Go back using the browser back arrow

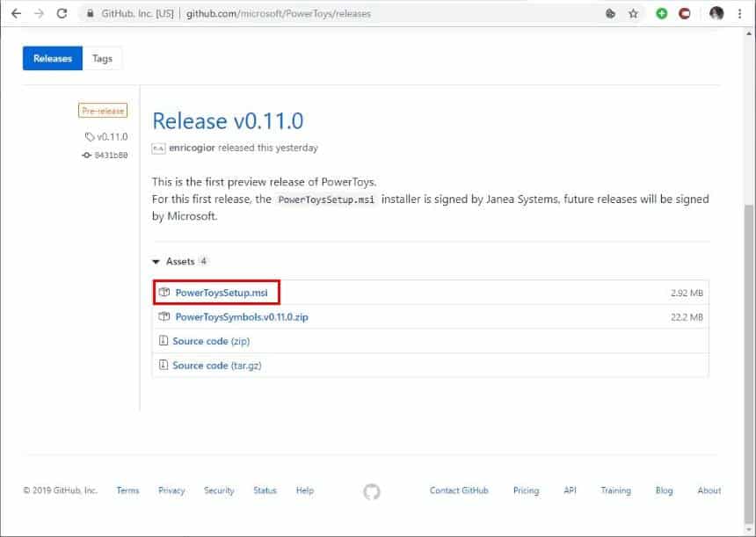[x=16, y=13]
